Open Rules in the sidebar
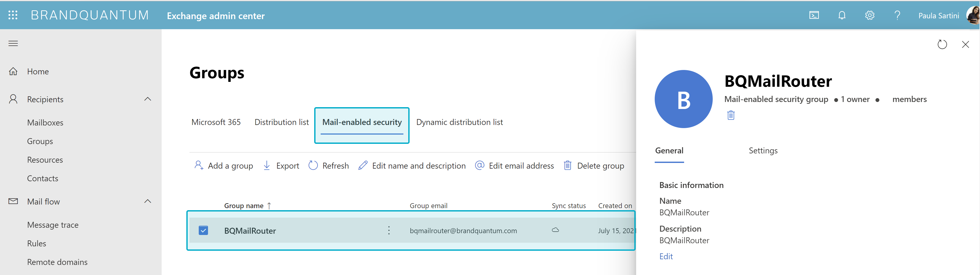This screenshot has height=275, width=980. pos(37,244)
